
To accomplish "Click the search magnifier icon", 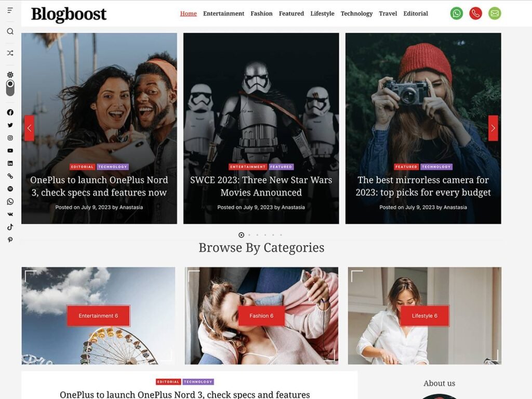I will point(10,32).
